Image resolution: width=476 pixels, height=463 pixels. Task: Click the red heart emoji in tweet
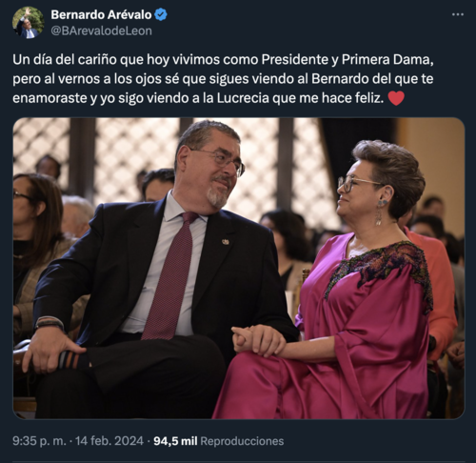[x=396, y=98]
